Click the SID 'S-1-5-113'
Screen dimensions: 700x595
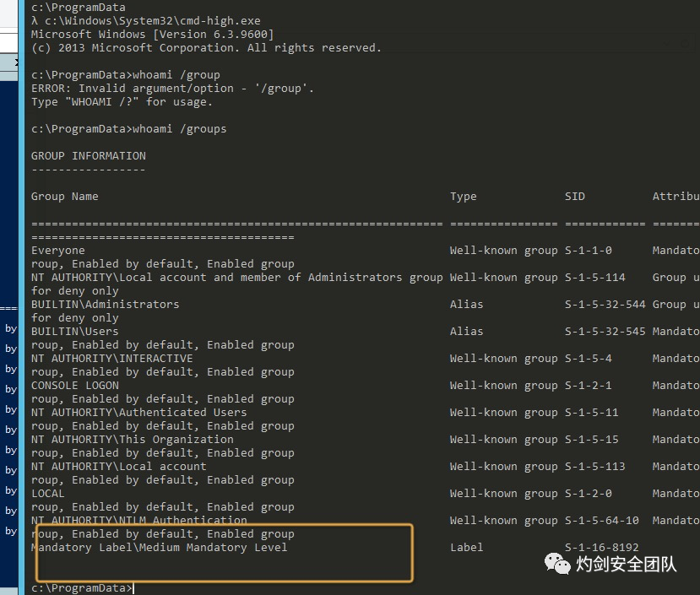pyautogui.click(x=595, y=467)
